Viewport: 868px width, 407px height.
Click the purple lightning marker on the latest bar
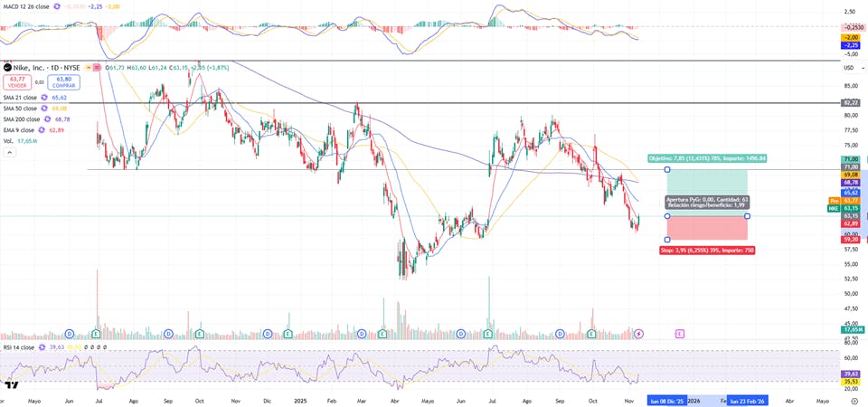tap(639, 334)
